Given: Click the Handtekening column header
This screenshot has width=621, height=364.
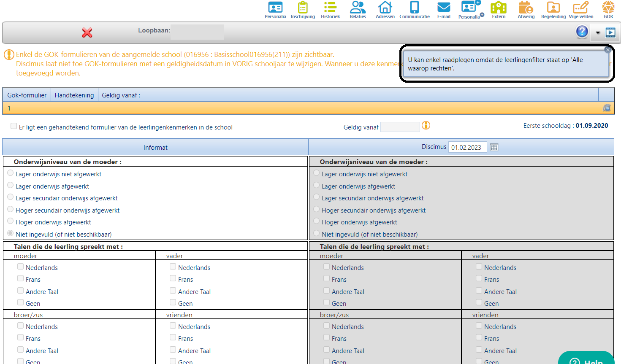Looking at the screenshot, I should [x=74, y=95].
